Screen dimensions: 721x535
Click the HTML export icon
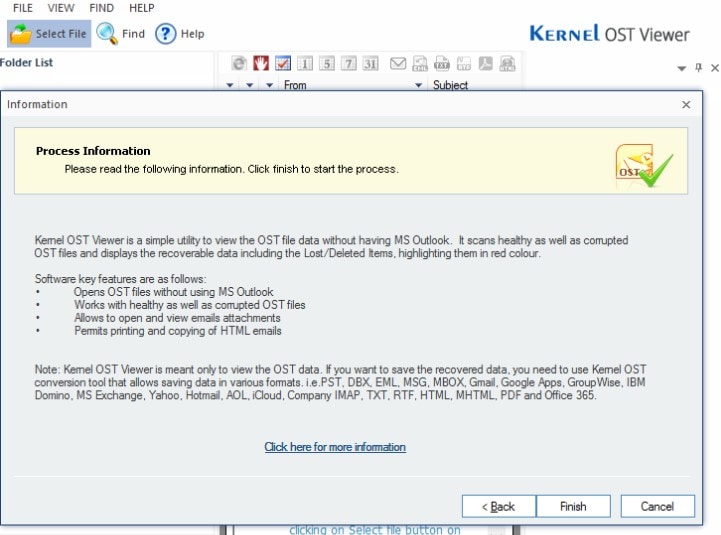tap(508, 63)
